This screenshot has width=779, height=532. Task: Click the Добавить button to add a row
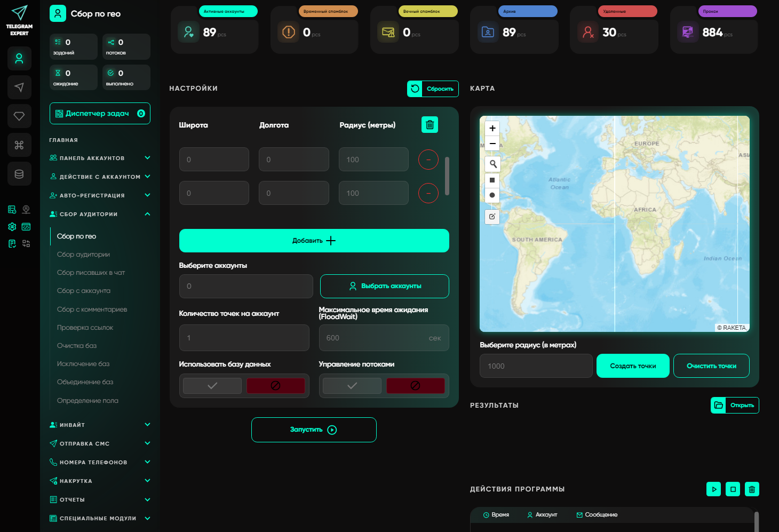pyautogui.click(x=314, y=241)
